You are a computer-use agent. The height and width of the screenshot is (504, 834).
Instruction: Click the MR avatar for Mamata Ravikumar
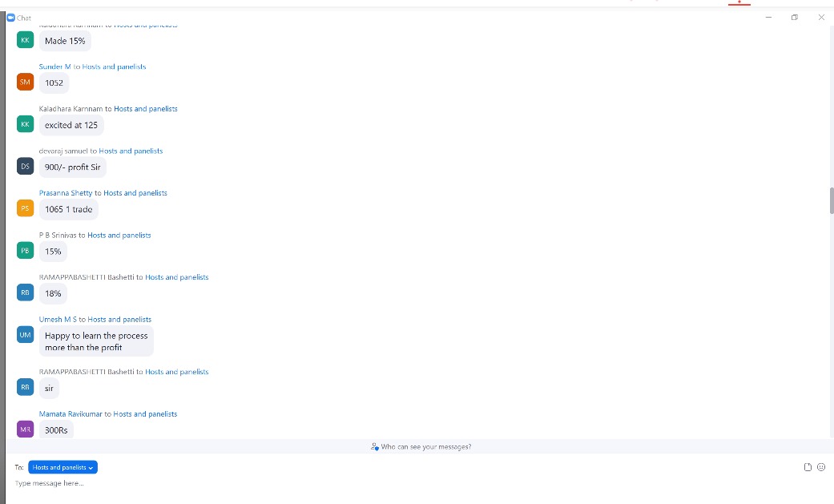25,429
